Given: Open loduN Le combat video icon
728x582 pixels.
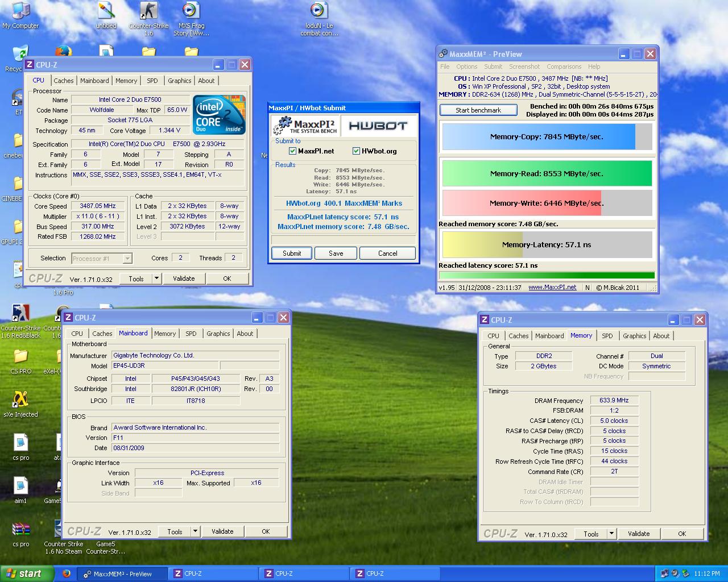Looking at the screenshot, I should coord(319,19).
